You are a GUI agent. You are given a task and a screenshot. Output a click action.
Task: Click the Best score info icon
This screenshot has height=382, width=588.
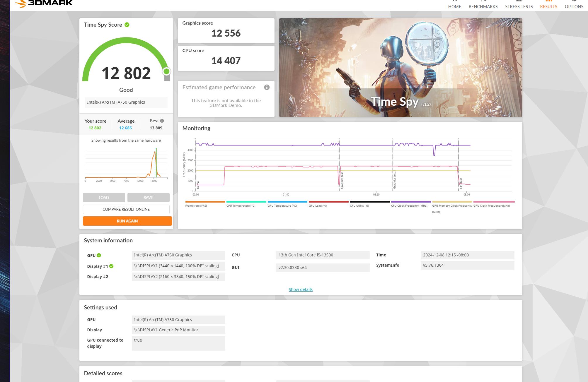point(162,121)
